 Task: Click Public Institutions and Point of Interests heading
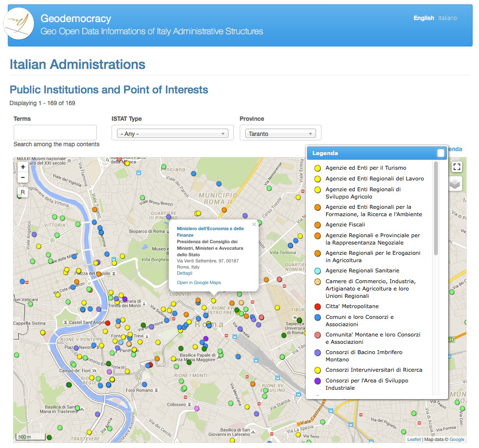(x=109, y=90)
